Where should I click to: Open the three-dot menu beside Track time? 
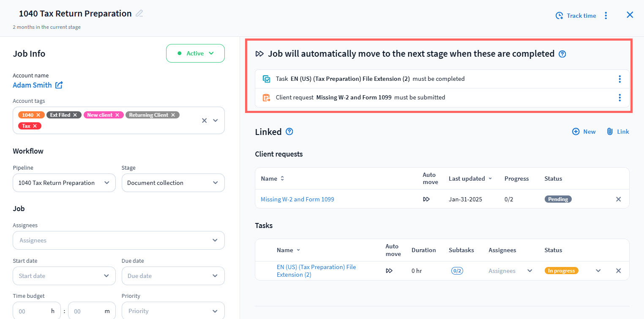[x=606, y=16]
